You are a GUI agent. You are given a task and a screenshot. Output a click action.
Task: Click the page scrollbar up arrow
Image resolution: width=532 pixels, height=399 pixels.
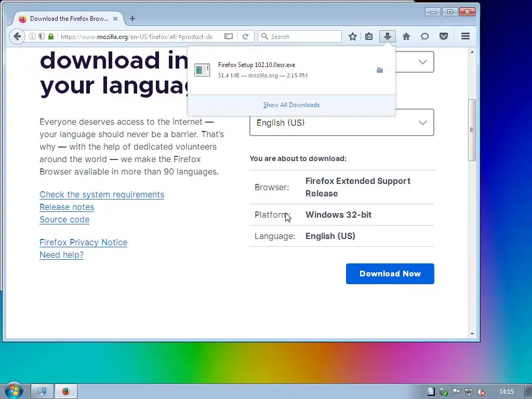[x=472, y=52]
